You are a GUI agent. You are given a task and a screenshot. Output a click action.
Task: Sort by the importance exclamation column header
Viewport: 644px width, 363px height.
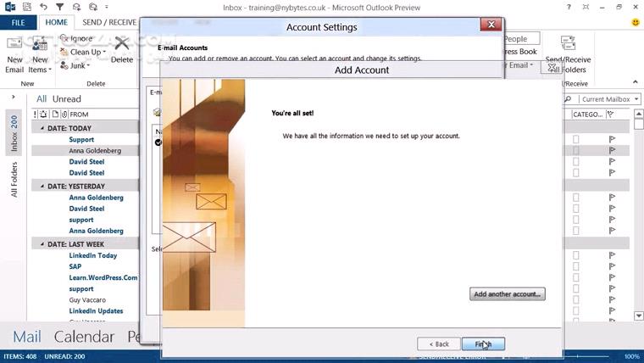(x=35, y=114)
